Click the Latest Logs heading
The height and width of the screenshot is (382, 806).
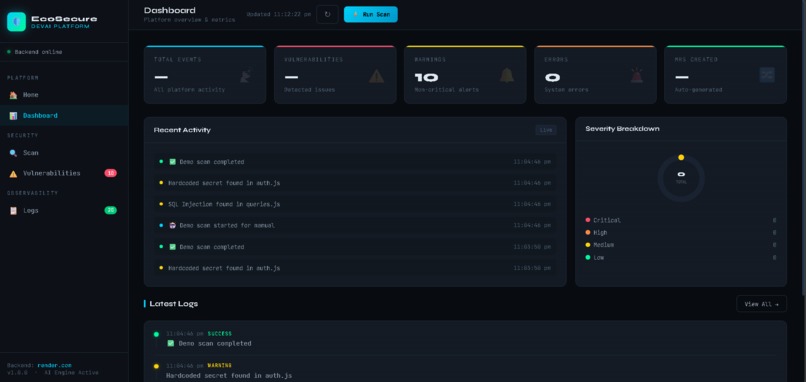tap(174, 304)
